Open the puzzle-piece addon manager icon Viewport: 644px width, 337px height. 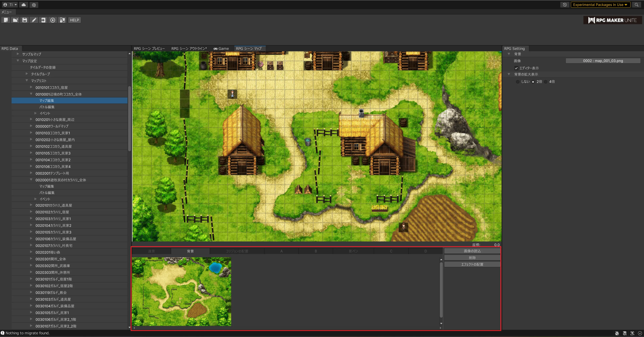point(62,20)
